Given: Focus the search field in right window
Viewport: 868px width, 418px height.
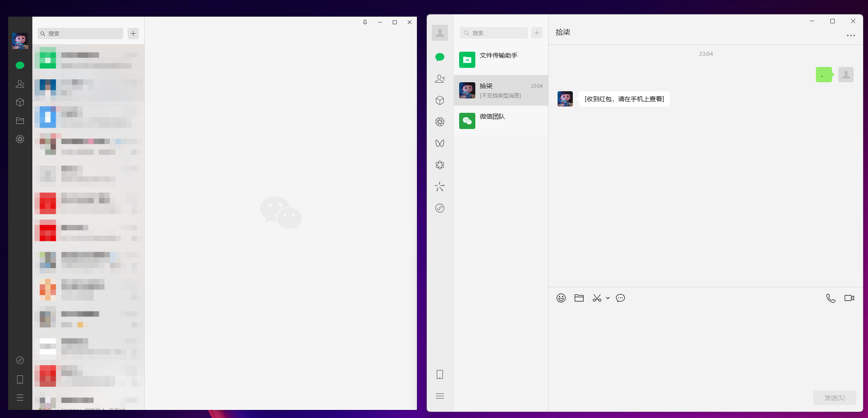Looking at the screenshot, I should [493, 33].
